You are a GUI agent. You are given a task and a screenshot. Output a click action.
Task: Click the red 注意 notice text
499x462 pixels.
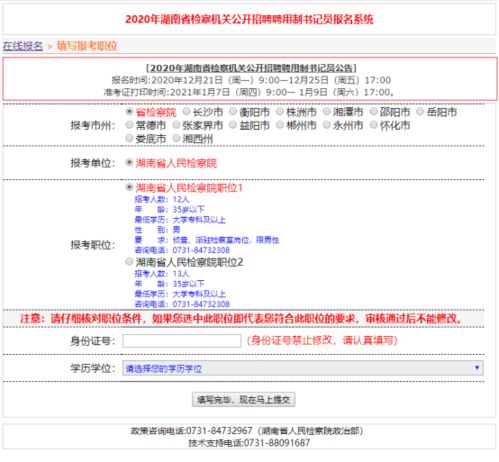241,319
